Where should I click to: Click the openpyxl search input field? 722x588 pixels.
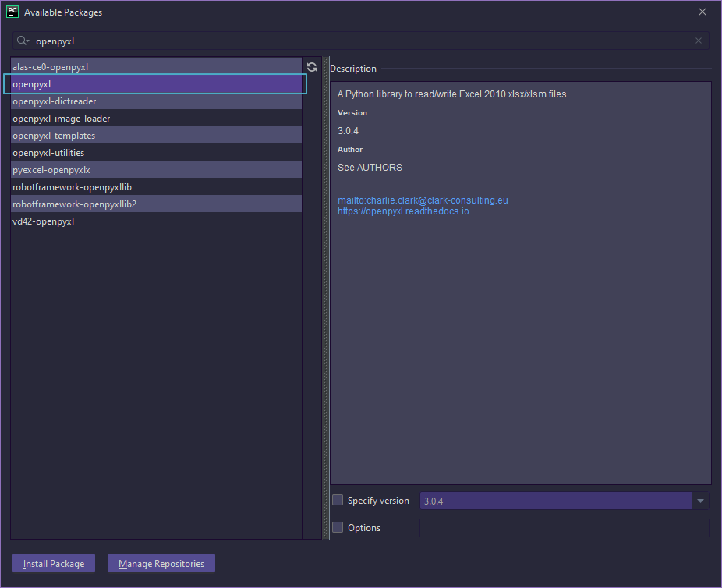pyautogui.click(x=360, y=41)
